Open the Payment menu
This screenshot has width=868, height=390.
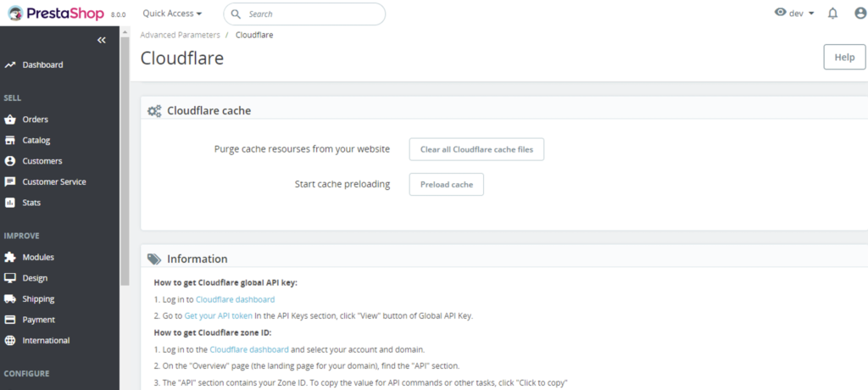tap(39, 320)
